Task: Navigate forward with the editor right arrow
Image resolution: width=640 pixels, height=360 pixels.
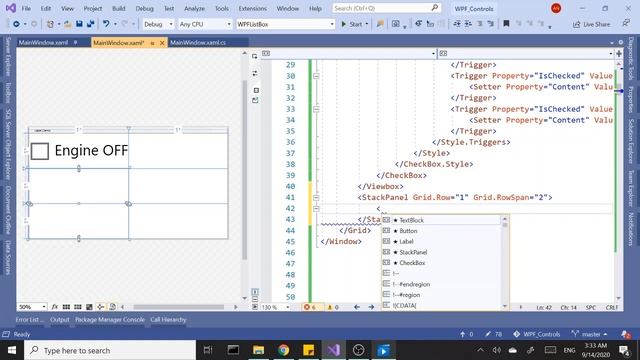Action: [371, 307]
